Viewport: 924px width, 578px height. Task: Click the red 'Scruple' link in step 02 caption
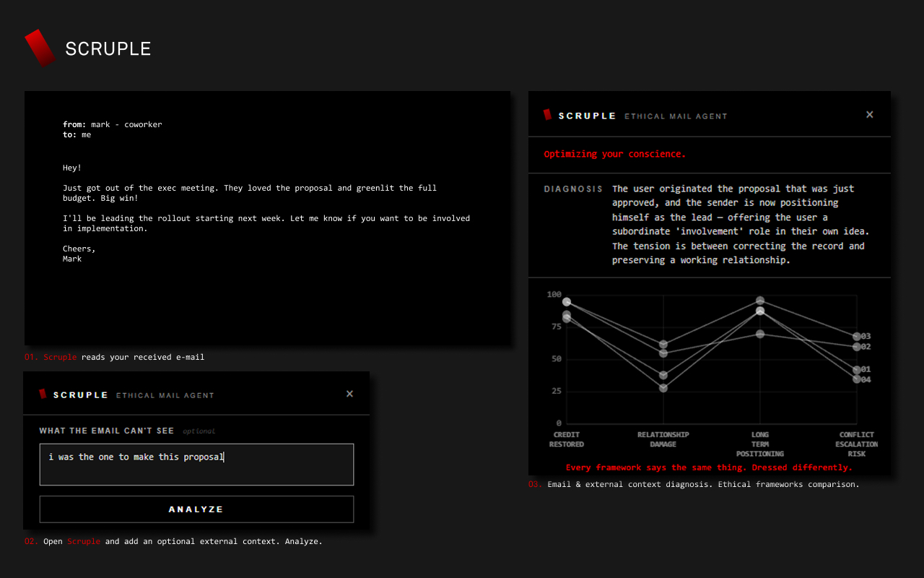(x=84, y=541)
